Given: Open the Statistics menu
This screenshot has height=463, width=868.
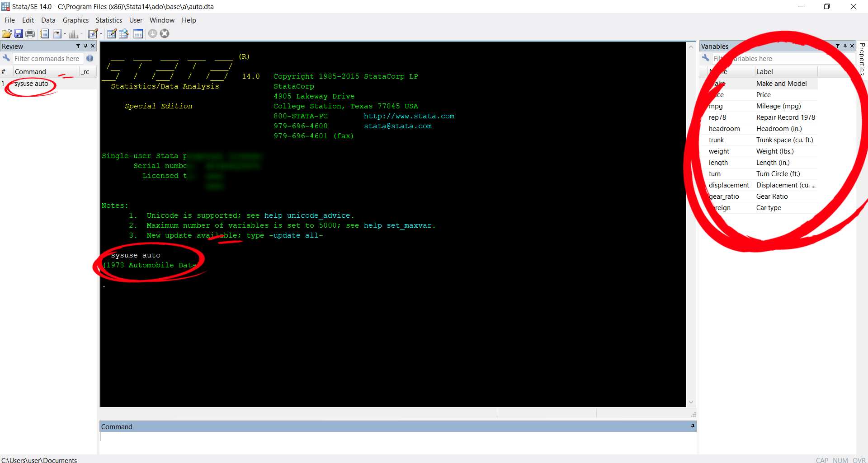Looking at the screenshot, I should 108,20.
